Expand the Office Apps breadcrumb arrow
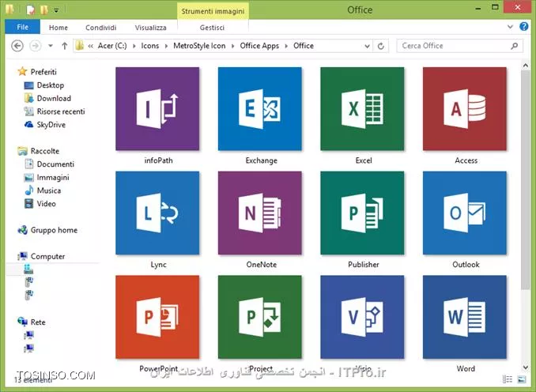 click(x=286, y=46)
